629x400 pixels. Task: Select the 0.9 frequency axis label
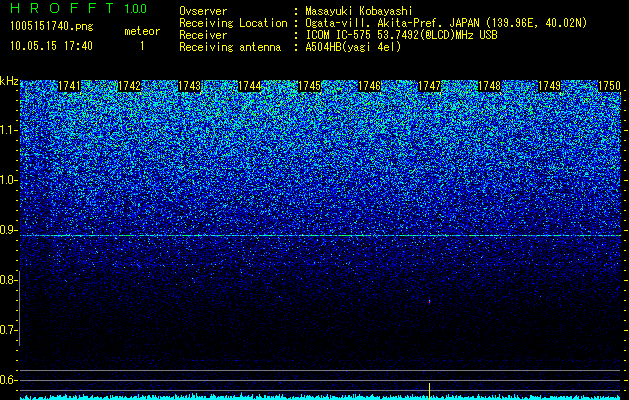click(x=8, y=230)
